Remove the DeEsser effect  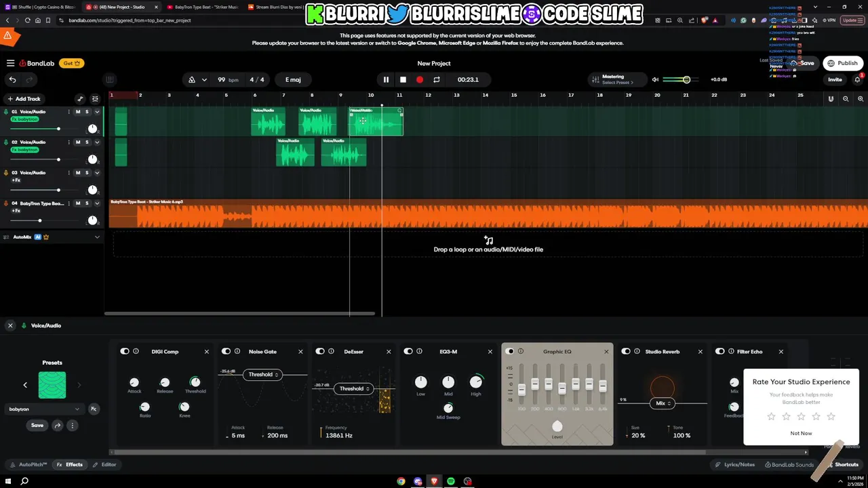[x=389, y=352]
